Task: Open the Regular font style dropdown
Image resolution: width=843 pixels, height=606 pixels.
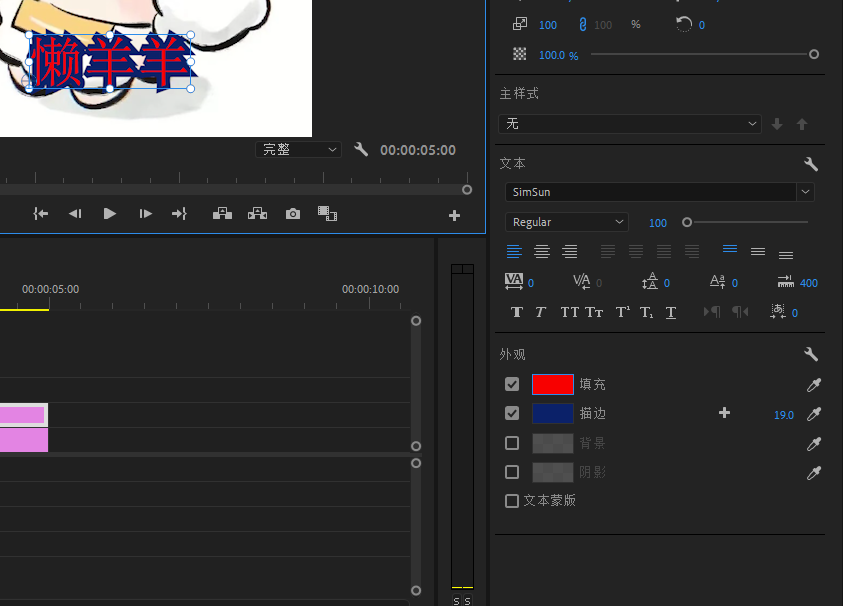Action: 566,222
